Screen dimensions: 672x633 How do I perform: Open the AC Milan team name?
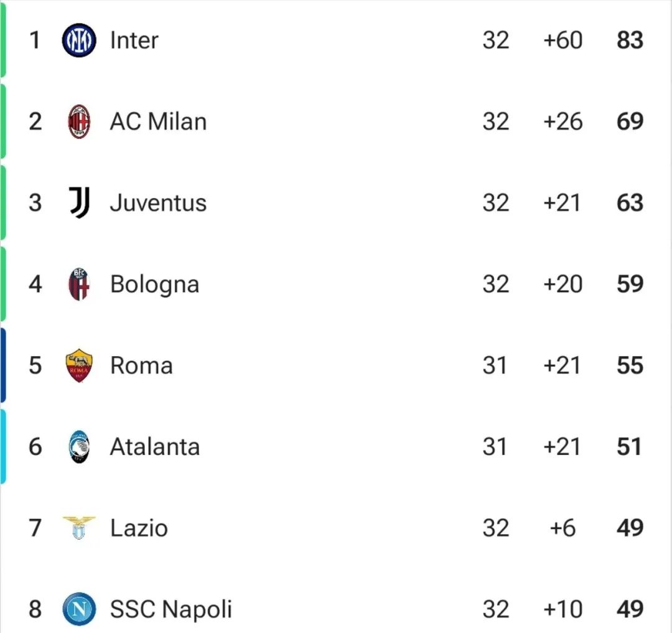158,122
